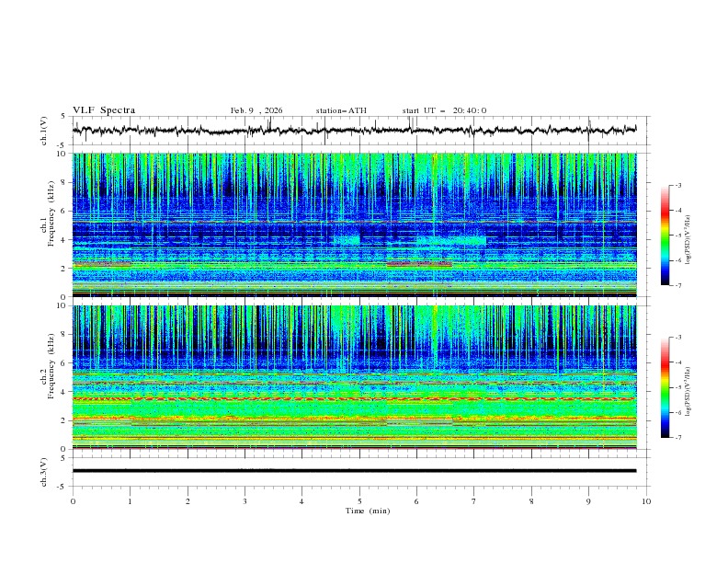Click the date 'Feb. 9, 2026'

tap(256, 110)
